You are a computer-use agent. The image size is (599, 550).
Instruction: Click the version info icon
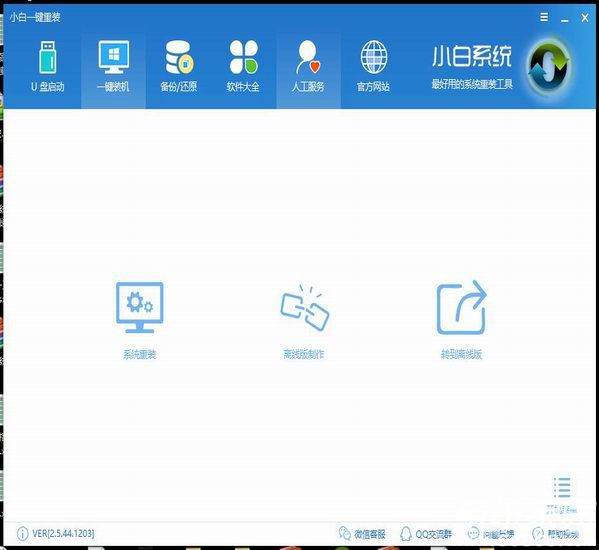[x=23, y=534]
